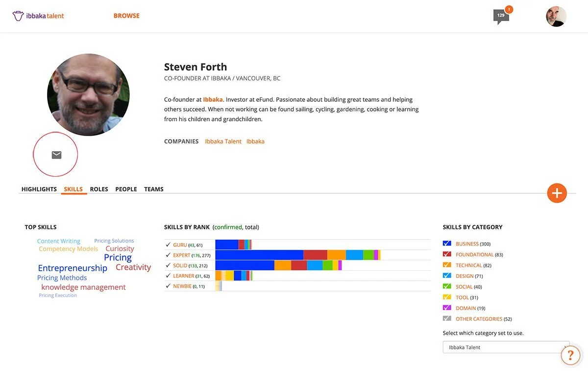Viewport: 588px width, 371px height.
Task: Click the TOOL category label
Action: (x=462, y=298)
